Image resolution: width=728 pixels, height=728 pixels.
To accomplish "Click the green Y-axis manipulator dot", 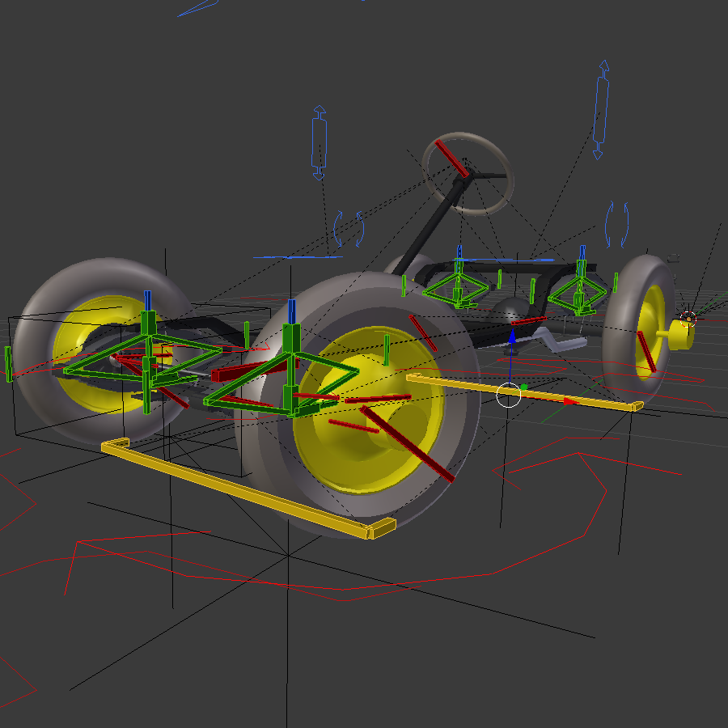I will pos(524,387).
